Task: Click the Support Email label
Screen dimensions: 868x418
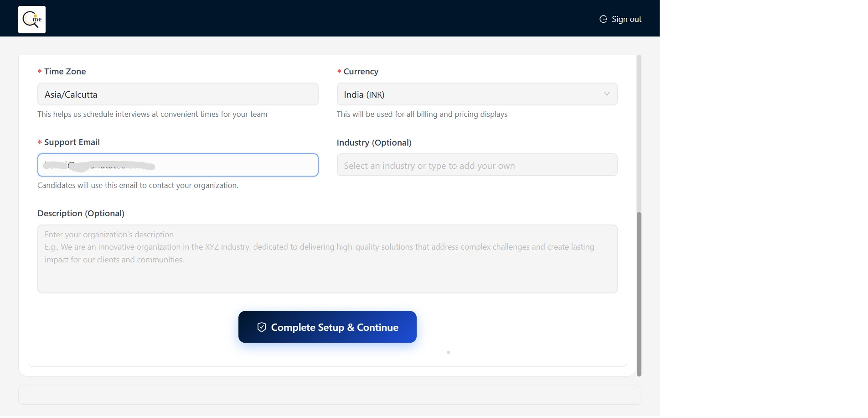Action: pos(72,142)
